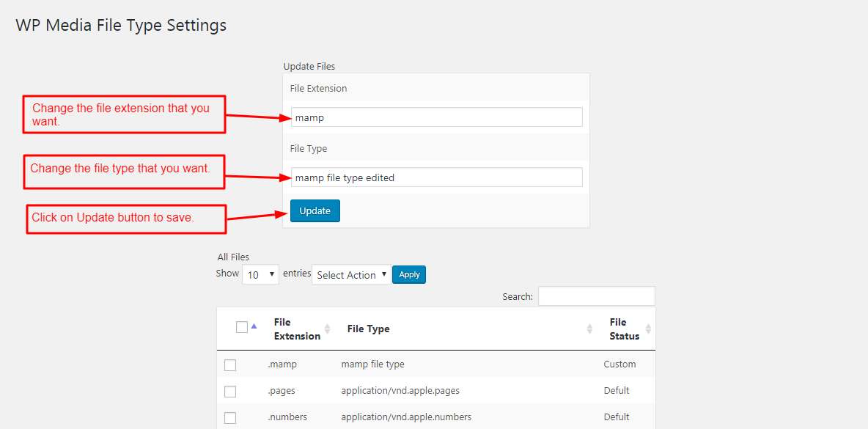This screenshot has width=868, height=429.
Task: Click the Defult status in .pages row
Action: (x=617, y=390)
